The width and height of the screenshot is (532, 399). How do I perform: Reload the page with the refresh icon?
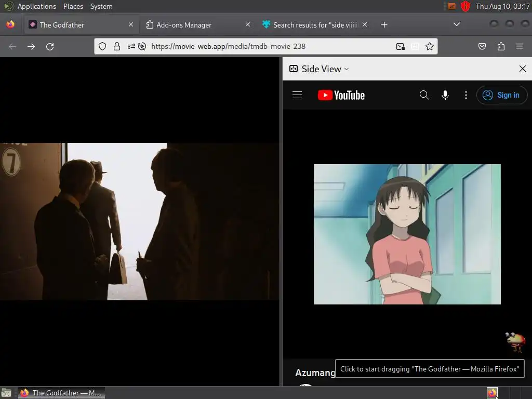pos(50,46)
